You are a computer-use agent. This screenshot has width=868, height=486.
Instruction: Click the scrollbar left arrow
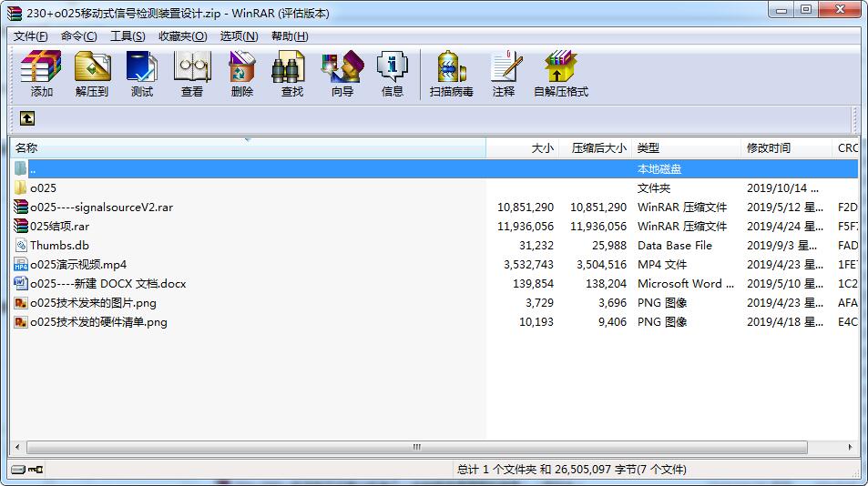(x=17, y=447)
